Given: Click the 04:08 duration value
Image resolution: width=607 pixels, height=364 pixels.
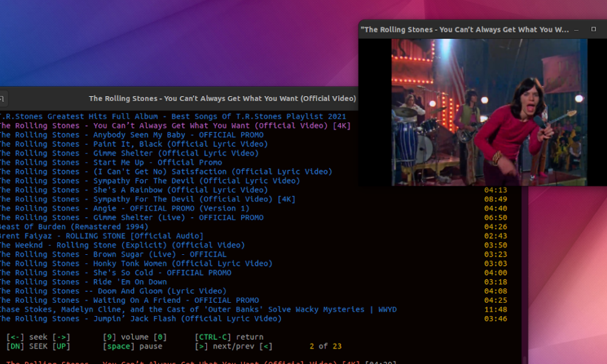Looking at the screenshot, I should click(495, 291).
